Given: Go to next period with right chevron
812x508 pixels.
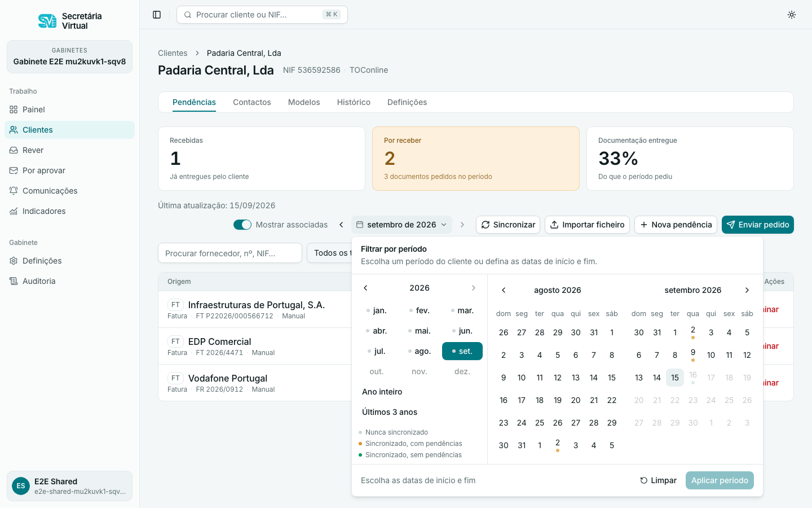Looking at the screenshot, I should [462, 225].
